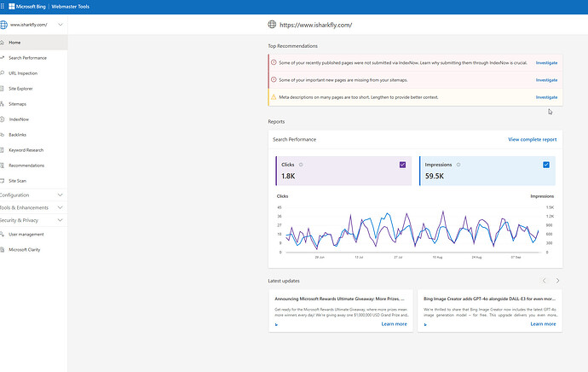Click the flag icon on Microsoft Rewards card
Image resolution: width=588 pixels, height=372 pixels.
pyautogui.click(x=276, y=325)
